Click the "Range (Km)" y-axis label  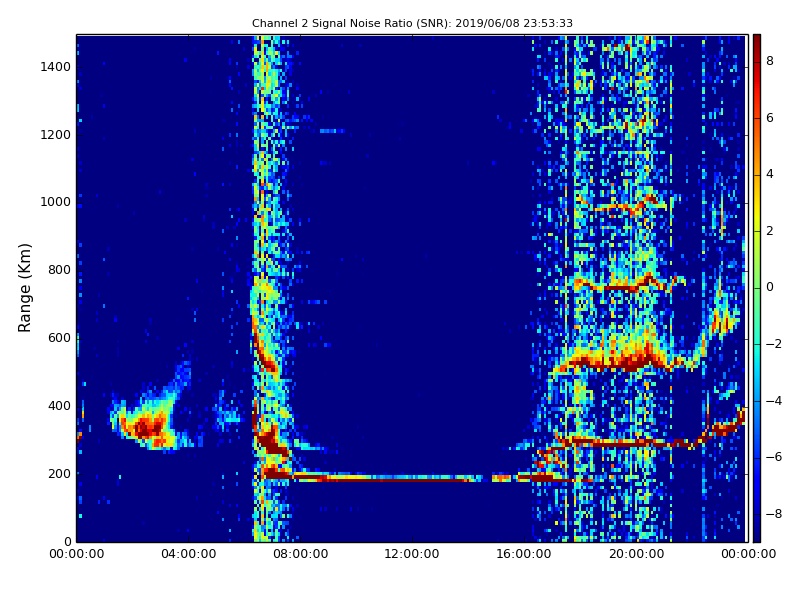(24, 288)
